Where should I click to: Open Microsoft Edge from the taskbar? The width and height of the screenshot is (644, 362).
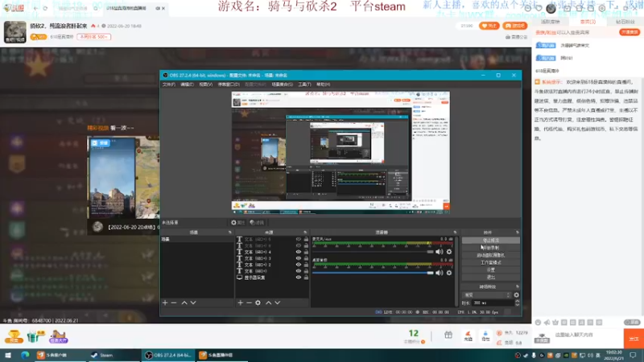point(25,355)
